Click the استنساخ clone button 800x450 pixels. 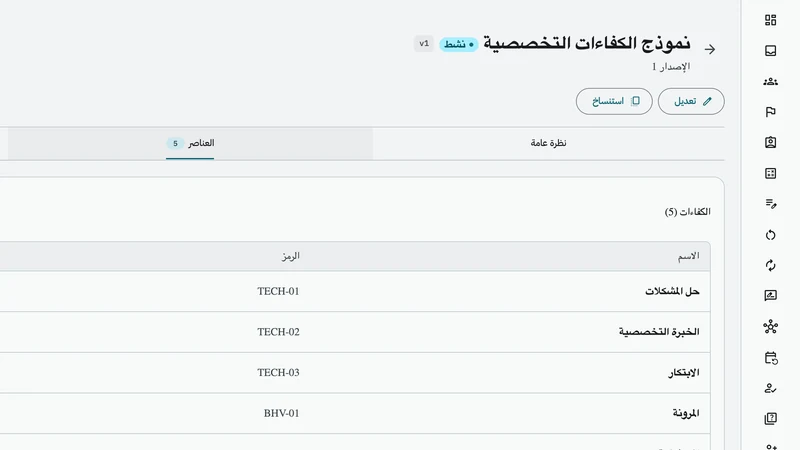614,101
